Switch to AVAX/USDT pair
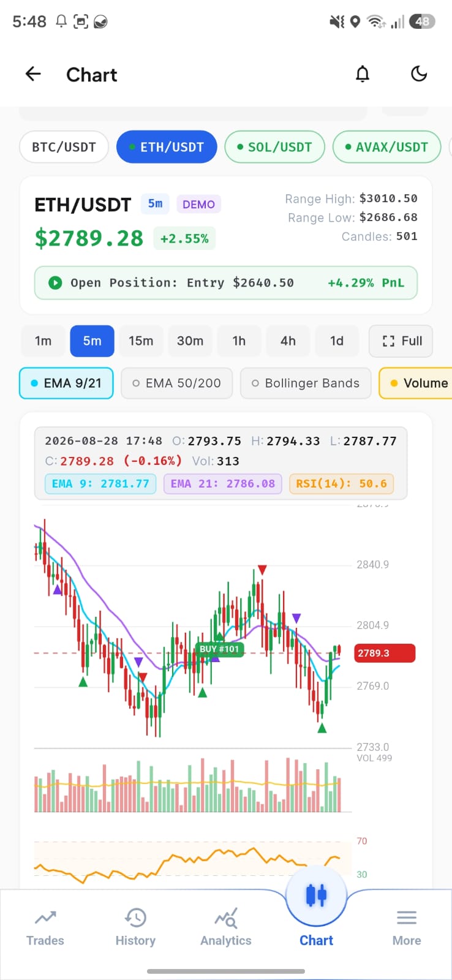The height and width of the screenshot is (980, 452). (x=386, y=147)
